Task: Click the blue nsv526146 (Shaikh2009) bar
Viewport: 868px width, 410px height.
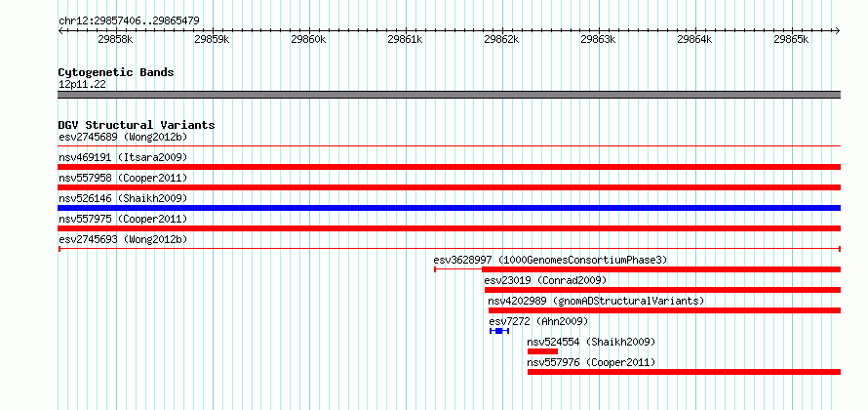Action: tap(450, 208)
